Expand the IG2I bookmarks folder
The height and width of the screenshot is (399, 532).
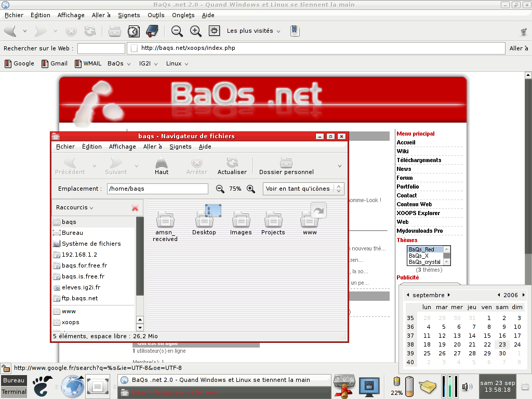point(148,63)
